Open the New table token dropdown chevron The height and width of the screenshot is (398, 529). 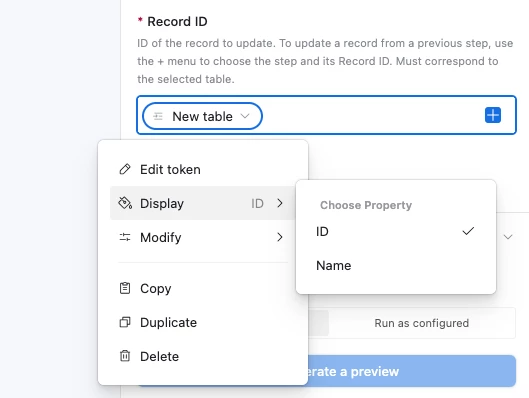[x=245, y=116]
